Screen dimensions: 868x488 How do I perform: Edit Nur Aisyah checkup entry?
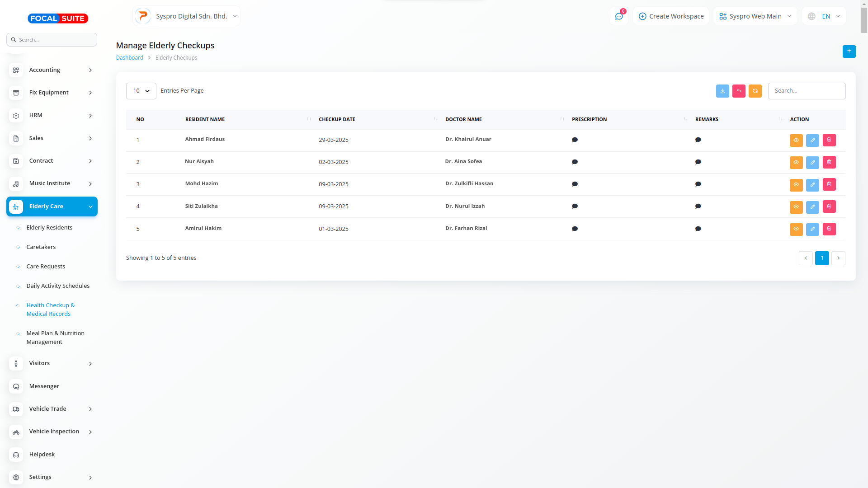point(812,162)
